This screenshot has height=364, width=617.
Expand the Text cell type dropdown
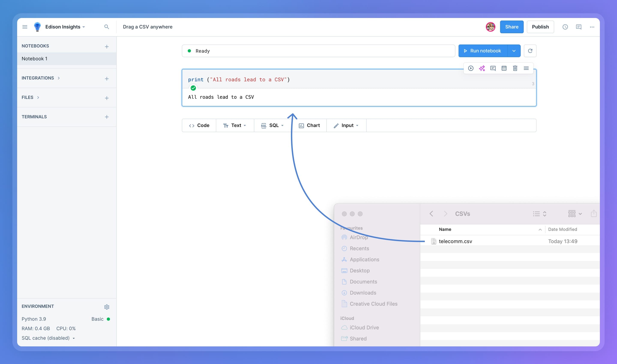(244, 125)
